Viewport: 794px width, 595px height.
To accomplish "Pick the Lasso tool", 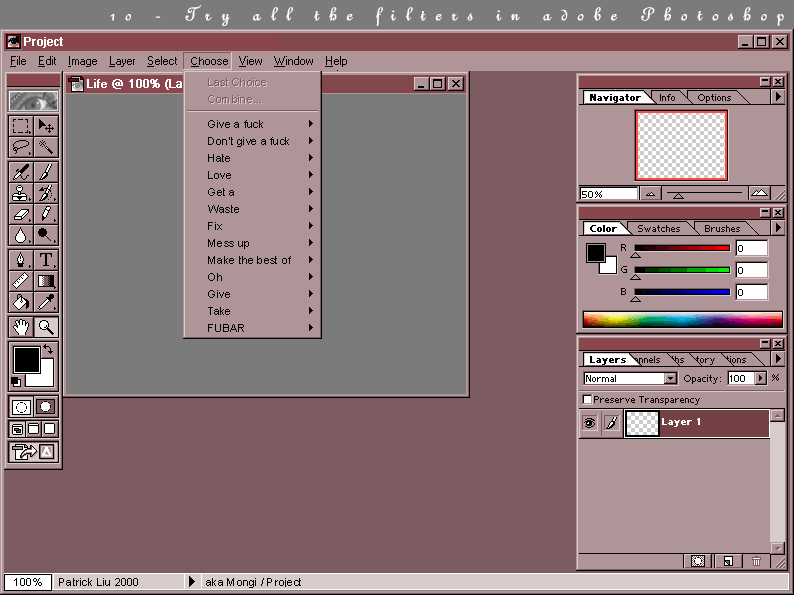I will click(x=20, y=147).
